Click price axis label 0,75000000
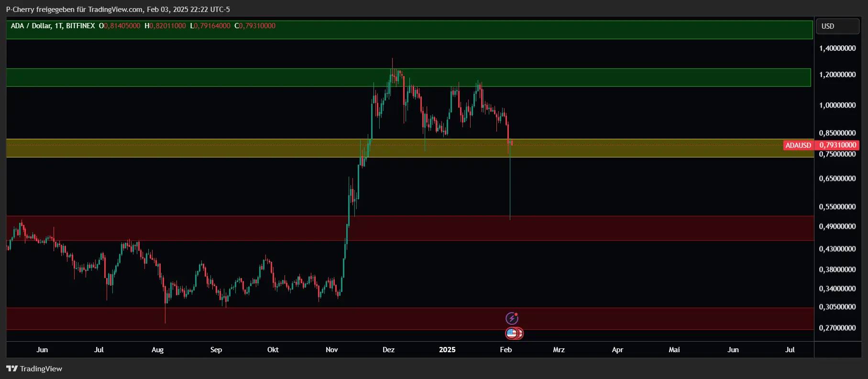 (x=837, y=154)
